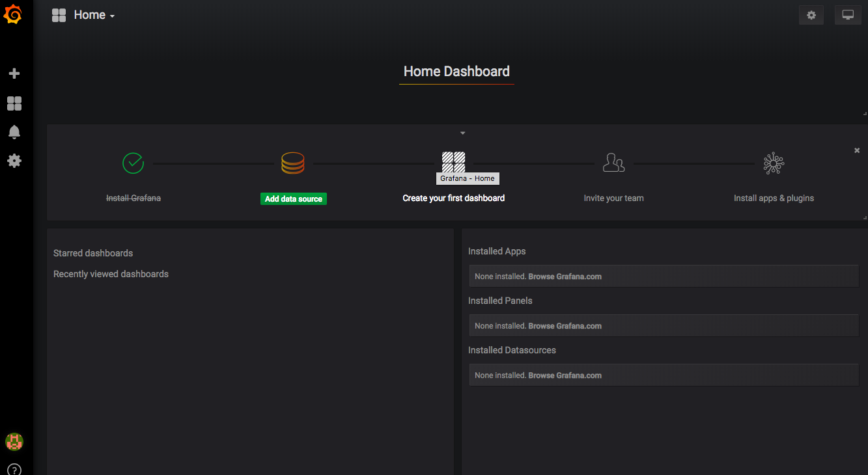
Task: Expand the panel menu caret above steps
Action: click(x=462, y=133)
